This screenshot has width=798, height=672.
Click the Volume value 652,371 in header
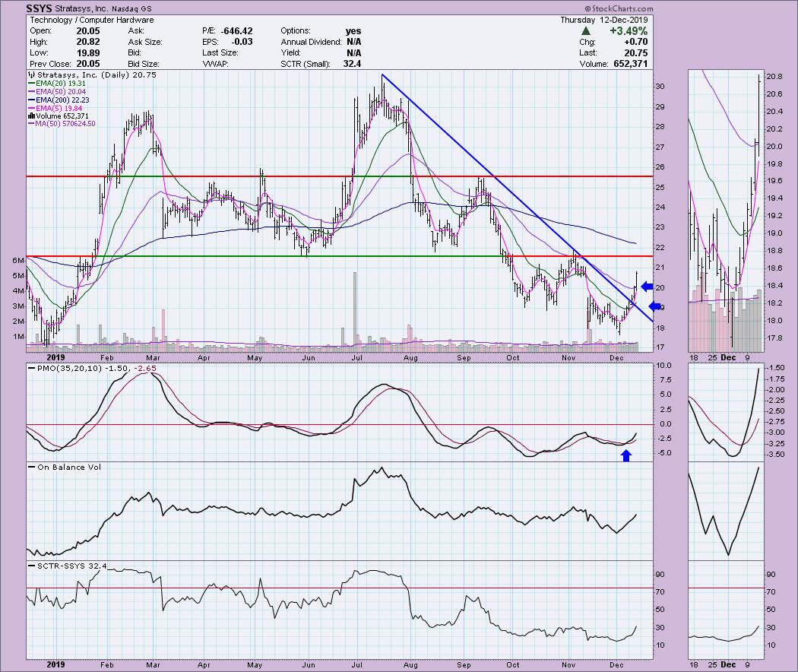tap(631, 64)
